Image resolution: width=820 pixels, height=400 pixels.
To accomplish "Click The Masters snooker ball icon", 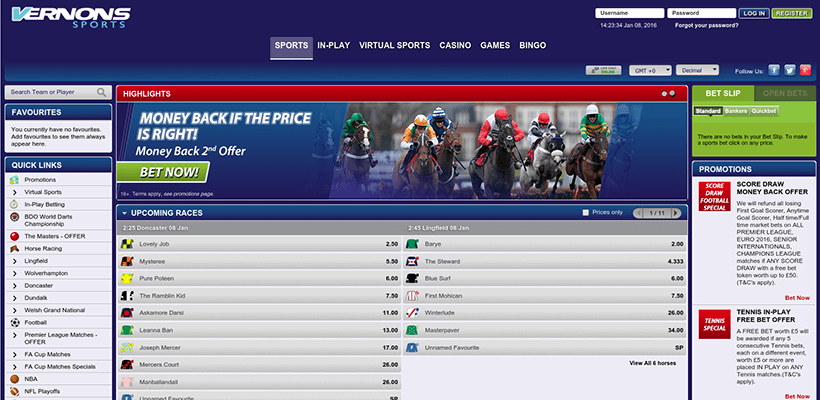I will point(14,236).
